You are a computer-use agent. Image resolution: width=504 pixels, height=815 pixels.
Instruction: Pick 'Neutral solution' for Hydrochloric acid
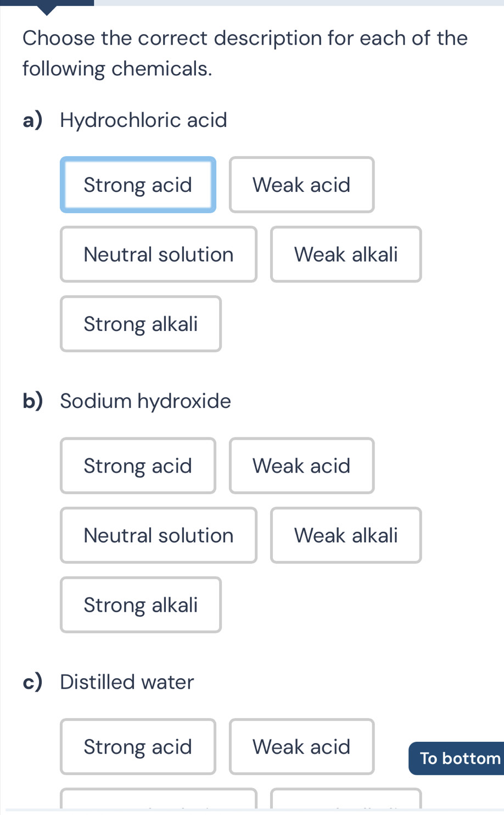point(158,254)
